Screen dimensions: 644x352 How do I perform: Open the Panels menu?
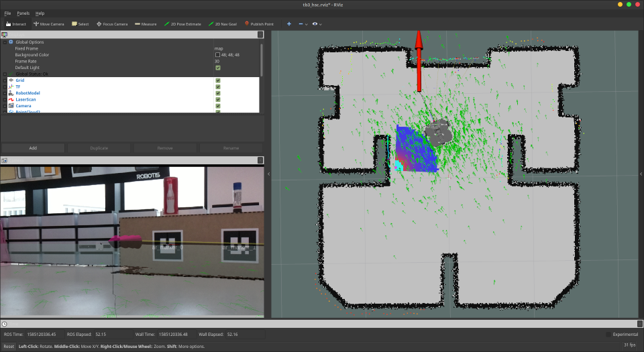[23, 13]
